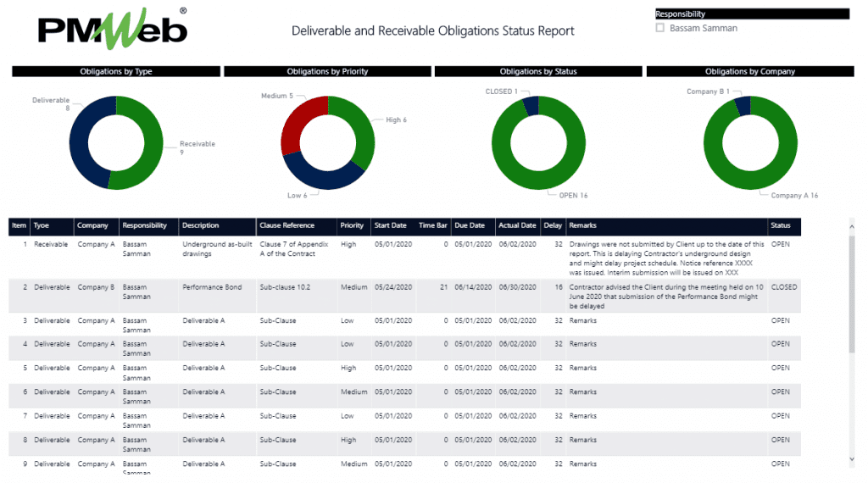Click the 'CLOSED 1' chart label
The image size is (868, 483).
pyautogui.click(x=502, y=92)
